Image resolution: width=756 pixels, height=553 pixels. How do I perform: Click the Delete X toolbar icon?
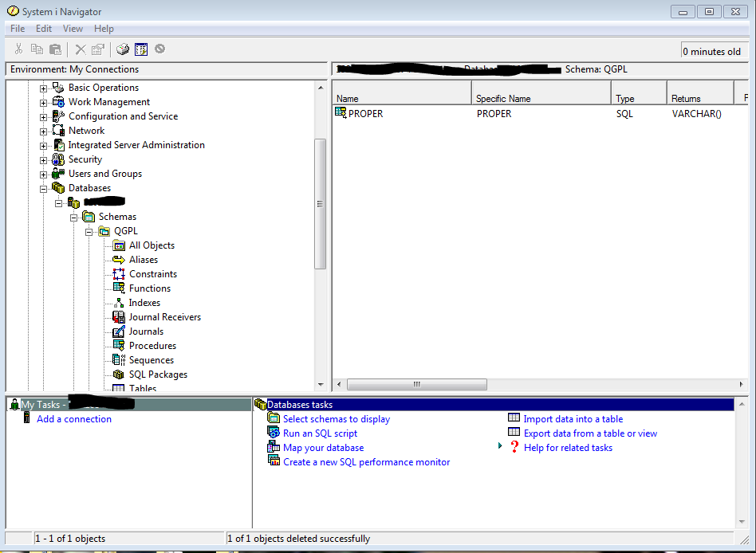pyautogui.click(x=81, y=49)
